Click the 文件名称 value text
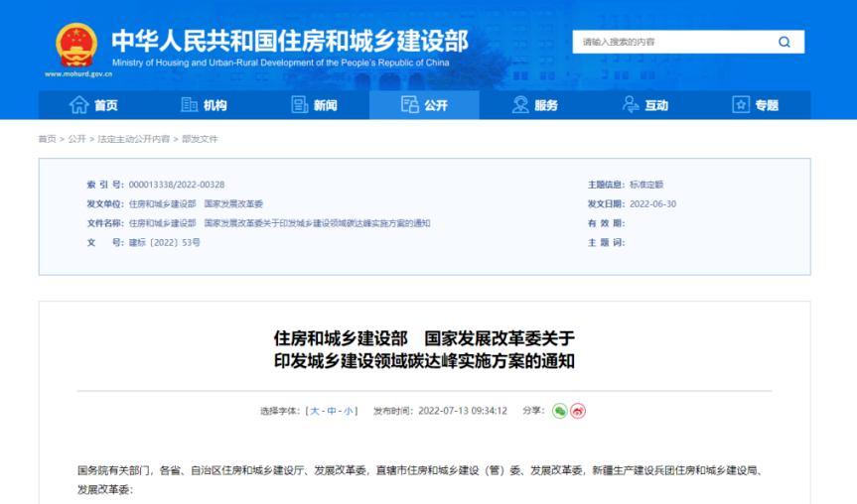Image resolution: width=857 pixels, height=504 pixels. point(279,223)
